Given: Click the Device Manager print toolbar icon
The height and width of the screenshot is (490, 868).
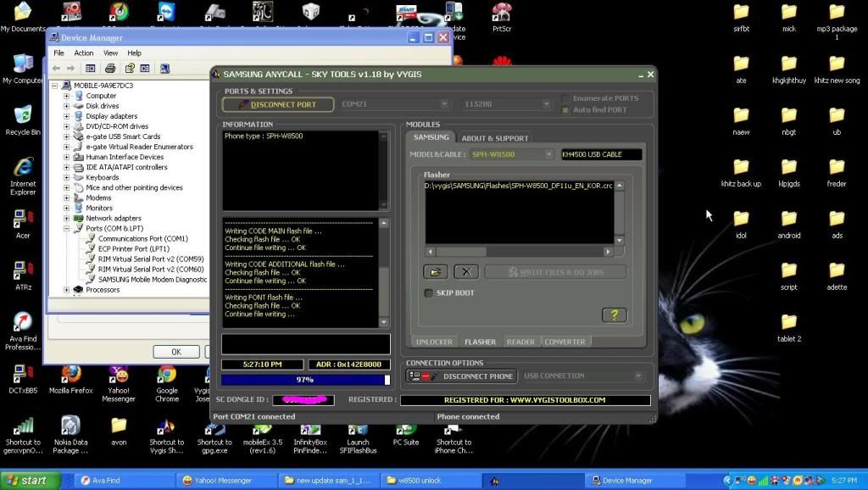Looking at the screenshot, I should click(110, 68).
